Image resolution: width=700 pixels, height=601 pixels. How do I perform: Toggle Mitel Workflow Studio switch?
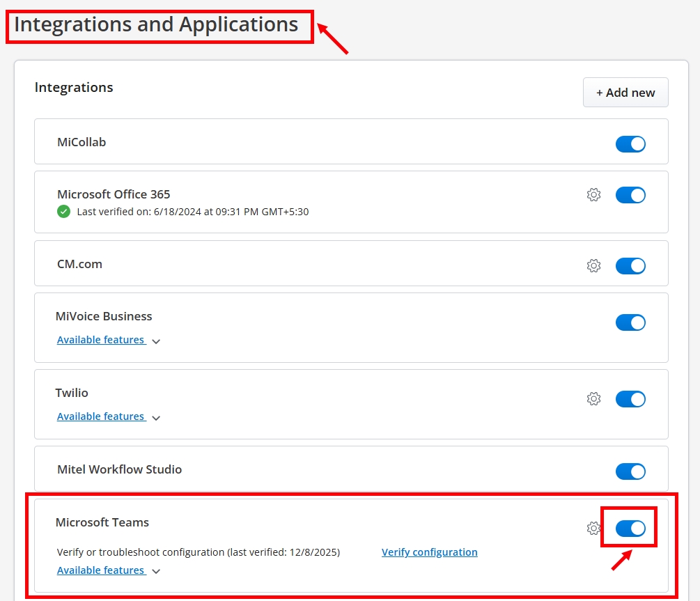pyautogui.click(x=630, y=471)
